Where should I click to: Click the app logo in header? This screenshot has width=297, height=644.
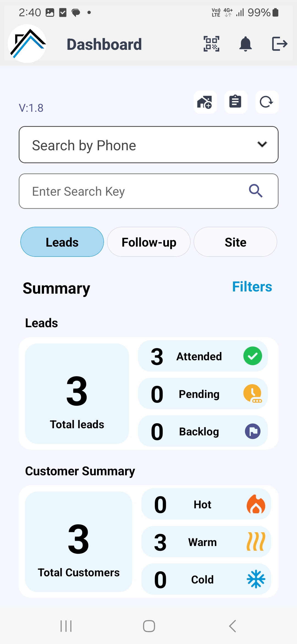pos(27,44)
